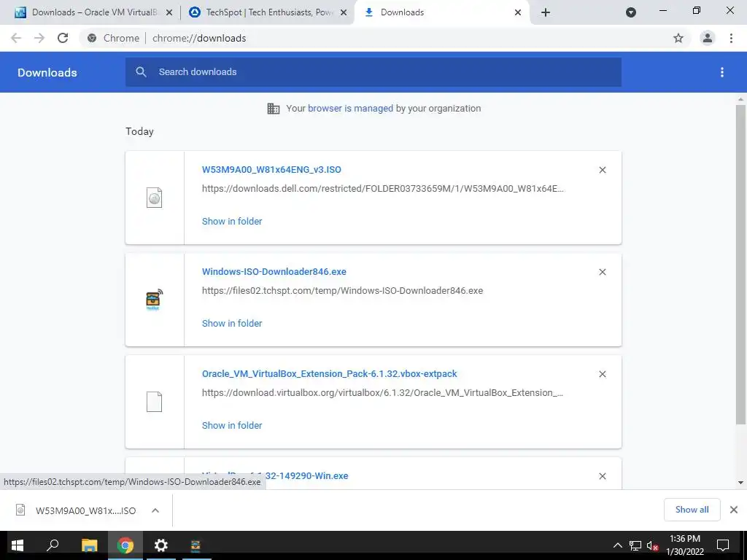Click the browser forward arrow
This screenshot has width=747, height=560.
coord(39,38)
